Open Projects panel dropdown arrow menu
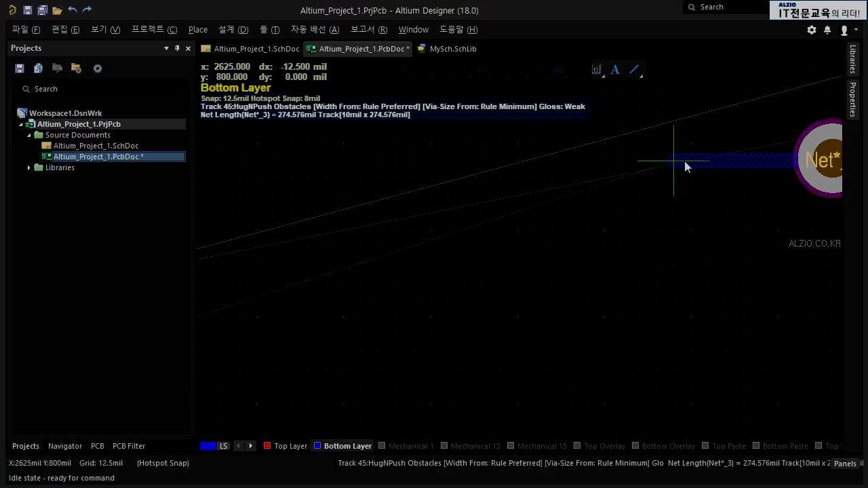Viewport: 868px width, 488px height. (166, 48)
